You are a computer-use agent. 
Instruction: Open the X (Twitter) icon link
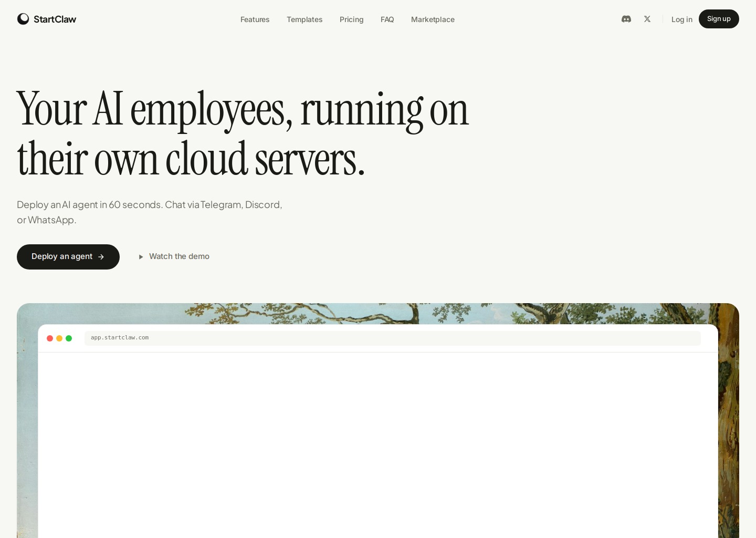(647, 19)
